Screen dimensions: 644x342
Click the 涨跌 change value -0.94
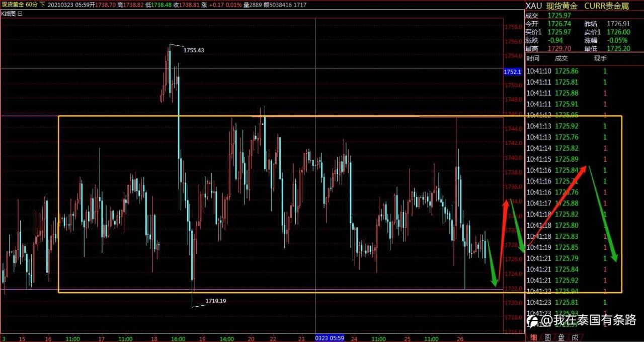(x=556, y=40)
